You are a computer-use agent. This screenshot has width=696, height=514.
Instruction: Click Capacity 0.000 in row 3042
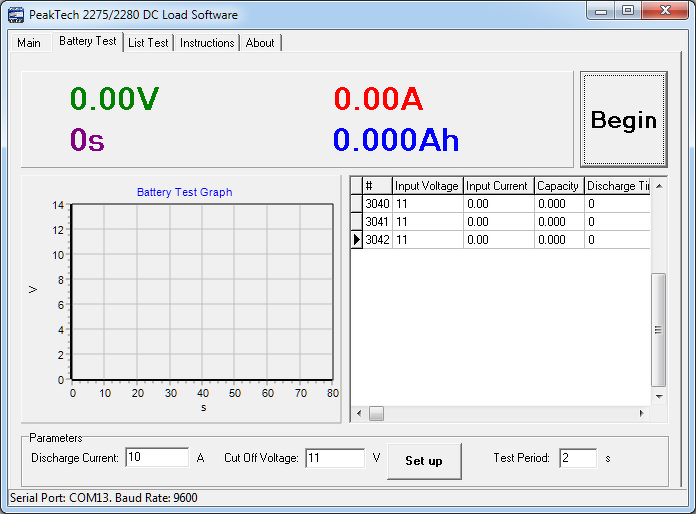[559, 240]
